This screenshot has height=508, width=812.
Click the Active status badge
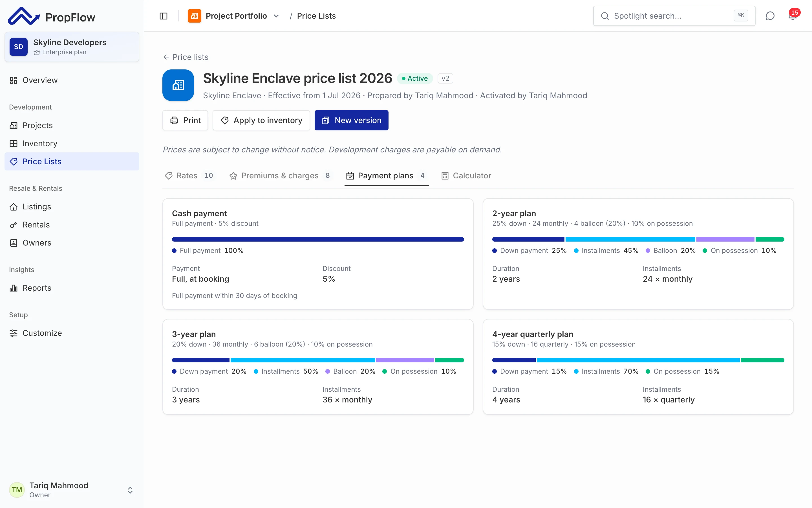click(x=415, y=78)
